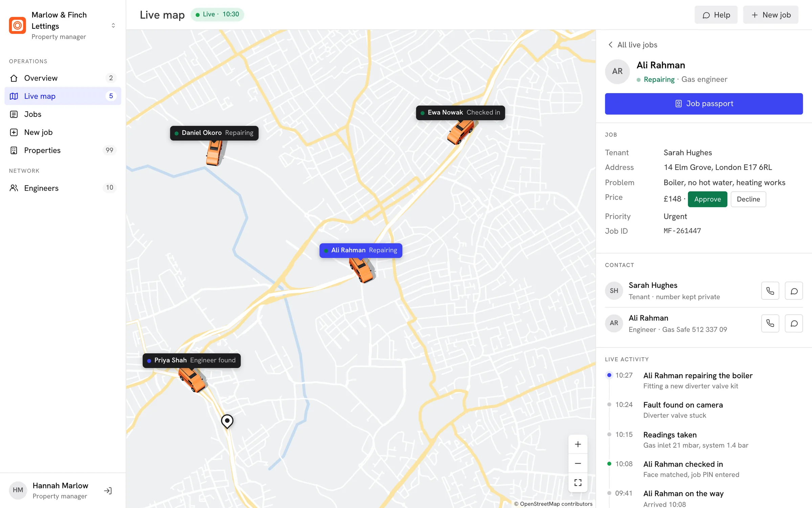
Task: Click the Hannah Marlow HM avatar
Action: (18, 490)
